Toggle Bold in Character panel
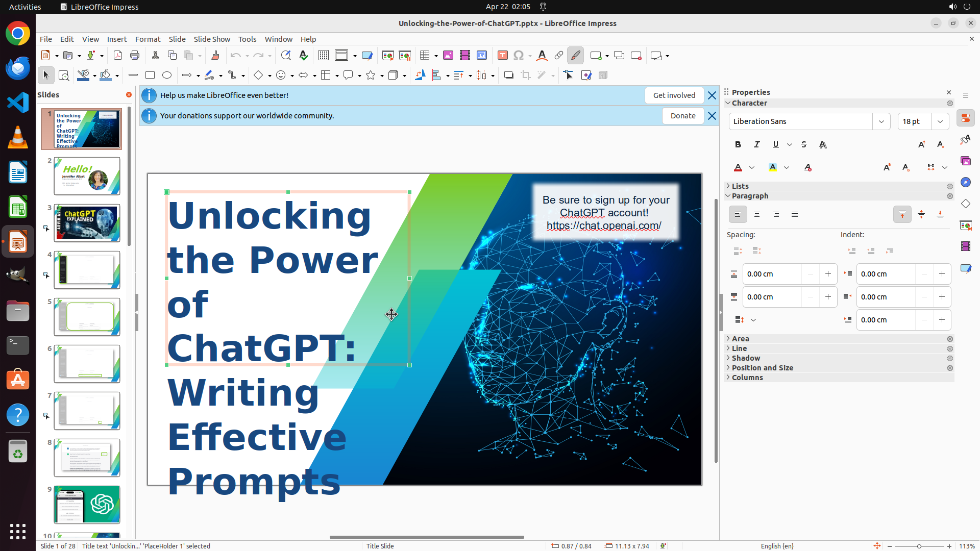 738,144
